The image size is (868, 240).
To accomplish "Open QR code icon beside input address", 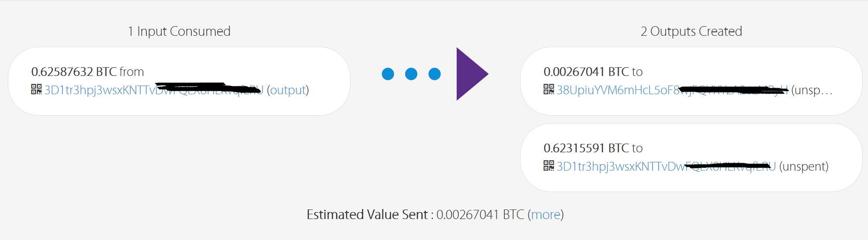I will click(36, 89).
